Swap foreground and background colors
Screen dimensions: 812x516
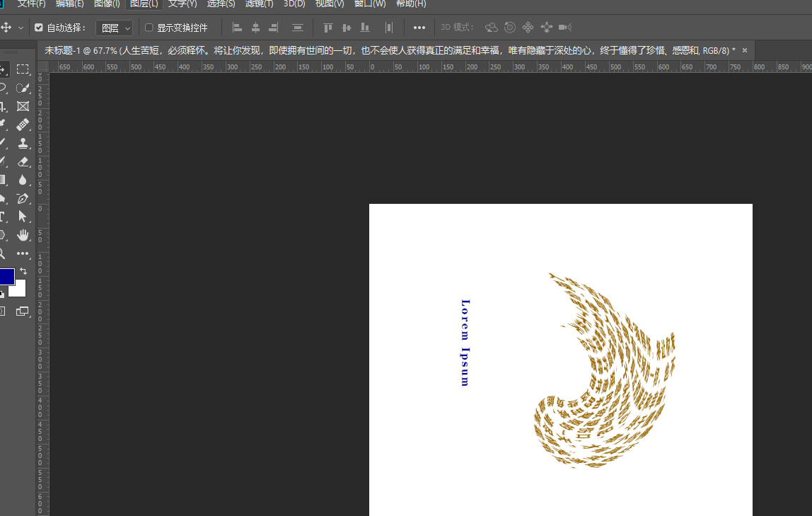click(23, 271)
